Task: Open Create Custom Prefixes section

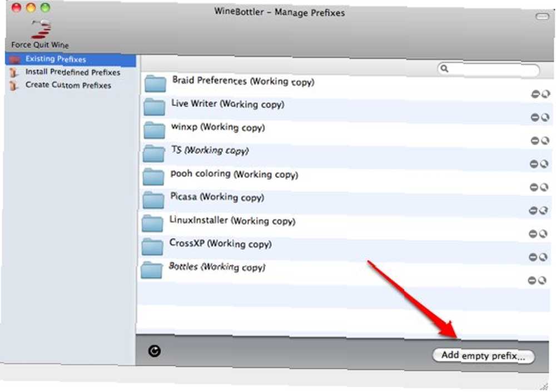Action: pyautogui.click(x=68, y=85)
